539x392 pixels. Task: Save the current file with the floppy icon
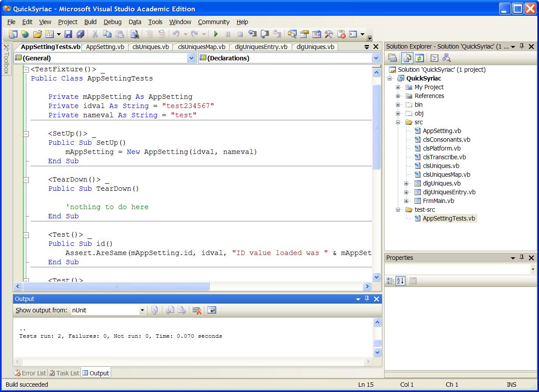coord(68,34)
